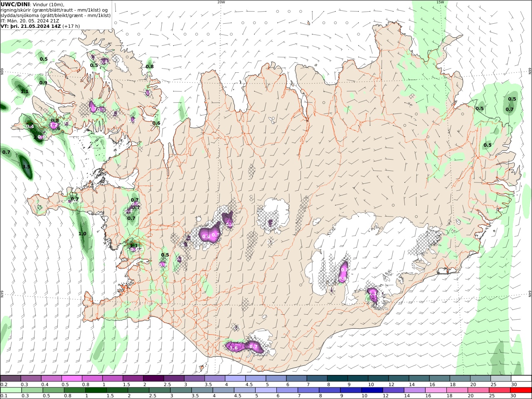This screenshot has width=532, height=399.
Task: Pick the bright red 30 rain swatch
Action: (521, 390)
